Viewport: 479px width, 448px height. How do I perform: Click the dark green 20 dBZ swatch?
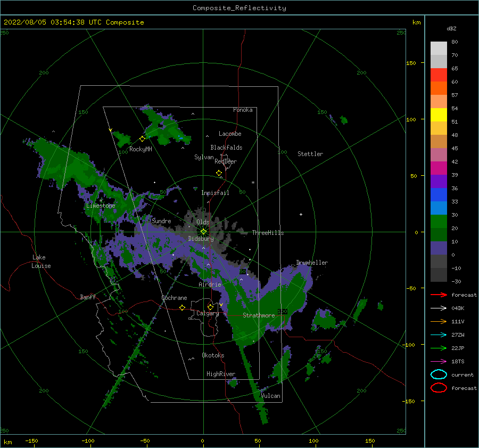click(x=439, y=234)
